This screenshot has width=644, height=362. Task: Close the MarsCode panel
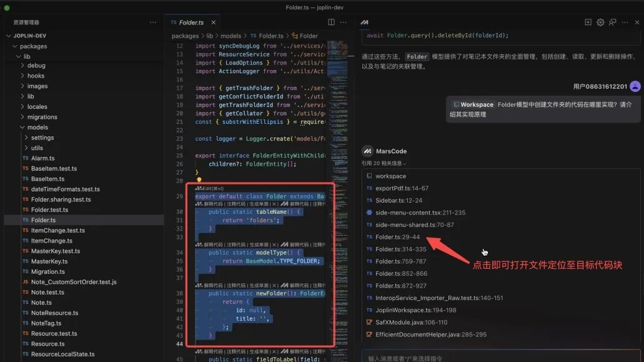637,22
